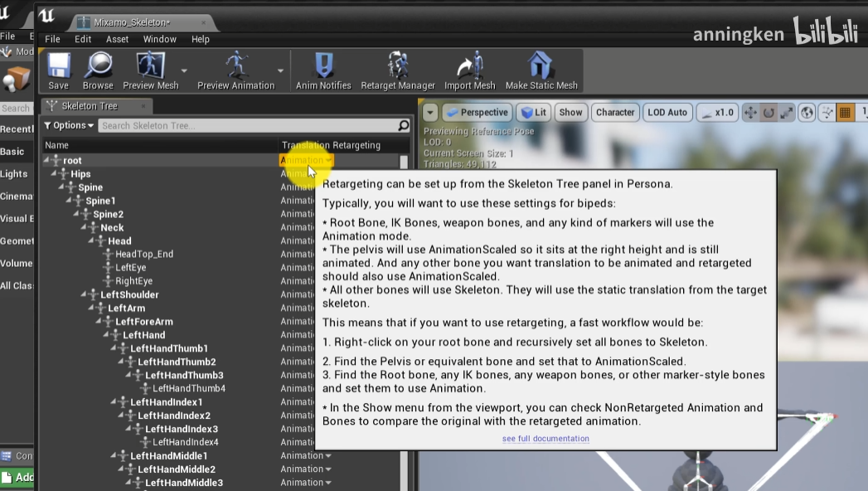Viewport: 868px width, 491px height.
Task: Open LeftHandMiddle2 Animation retargeting dropdown
Action: pos(306,469)
